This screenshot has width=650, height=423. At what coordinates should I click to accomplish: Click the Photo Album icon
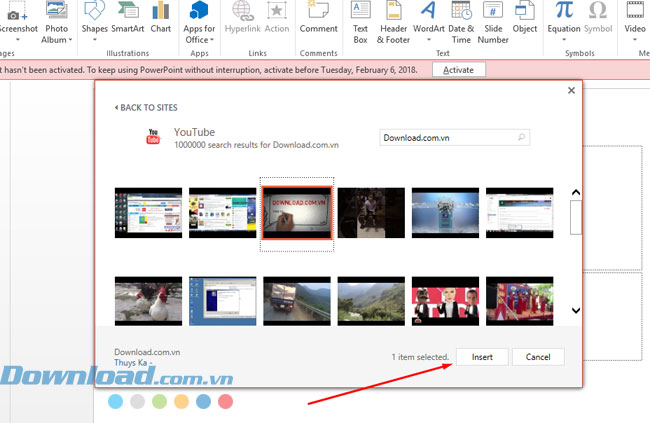[x=57, y=10]
